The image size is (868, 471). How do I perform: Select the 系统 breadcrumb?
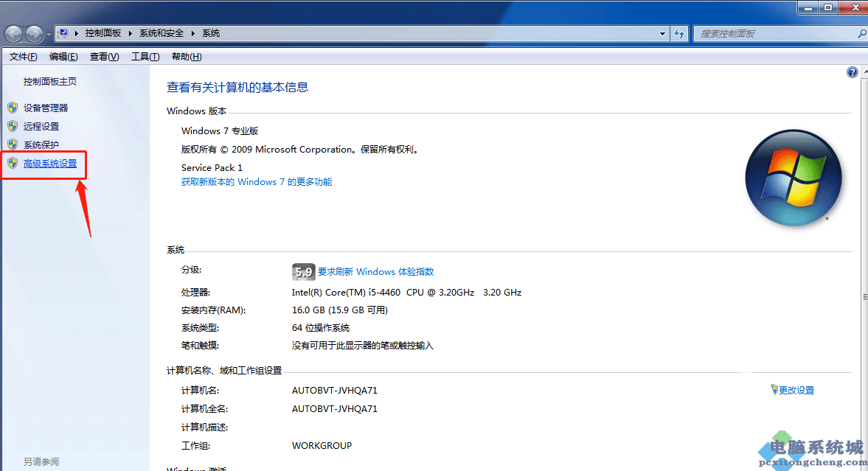tap(211, 33)
